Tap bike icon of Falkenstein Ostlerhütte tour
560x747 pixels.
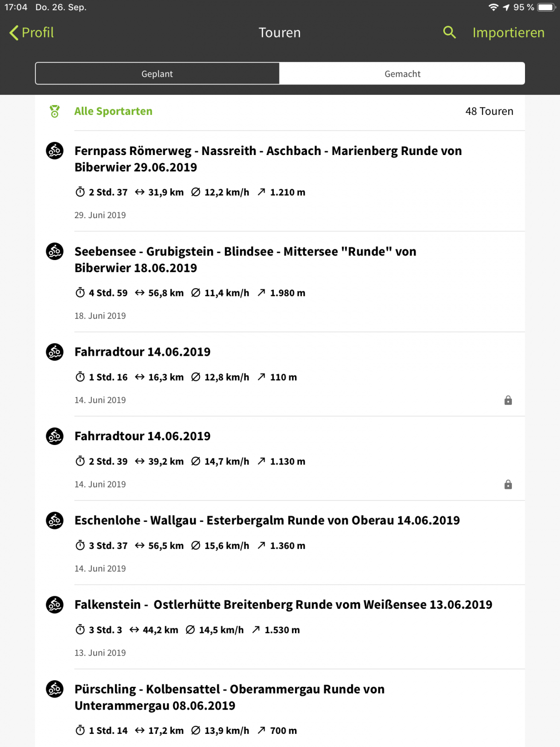[55, 605]
